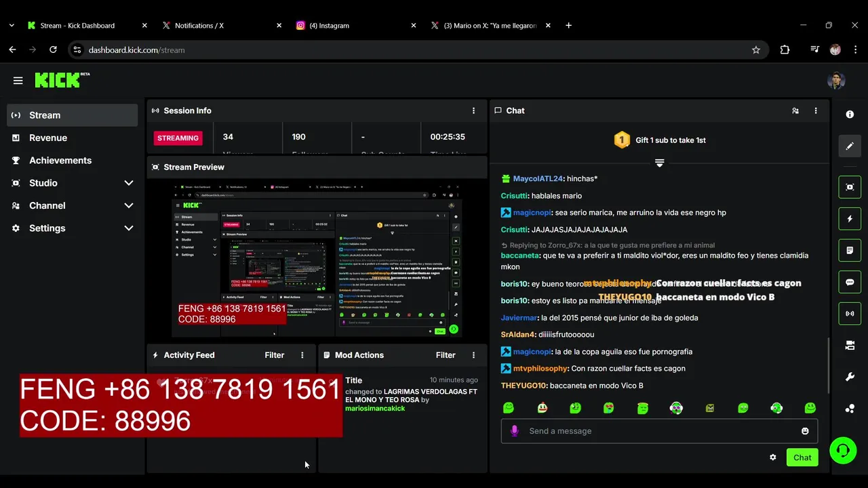This screenshot has height=488, width=868.
Task: Click the Gift sub number one badge
Action: pyautogui.click(x=622, y=140)
